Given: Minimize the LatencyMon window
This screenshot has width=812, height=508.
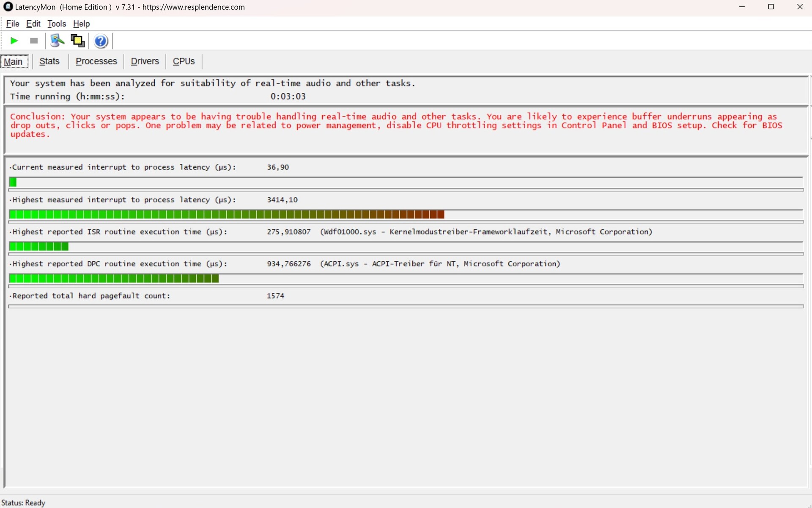Looking at the screenshot, I should pos(742,7).
